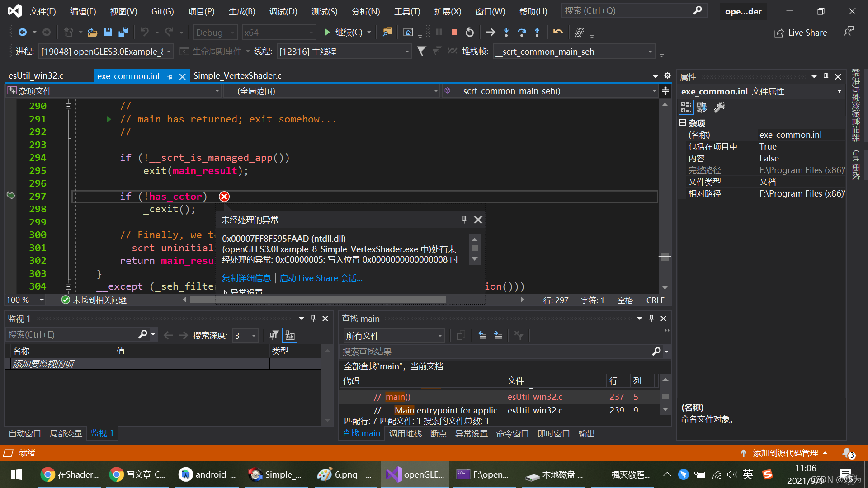Click the 启动 Live Share 会话 link
The height and width of the screenshot is (488, 868).
(321, 278)
